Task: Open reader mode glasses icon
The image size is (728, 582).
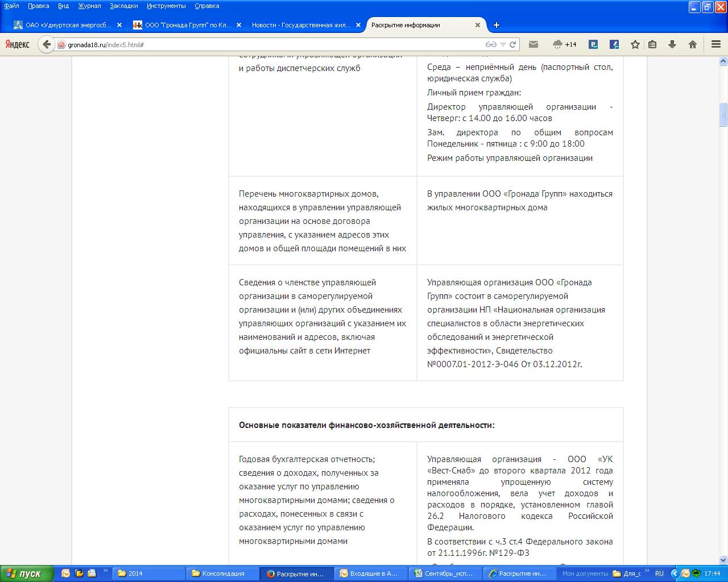Action: 490,44
